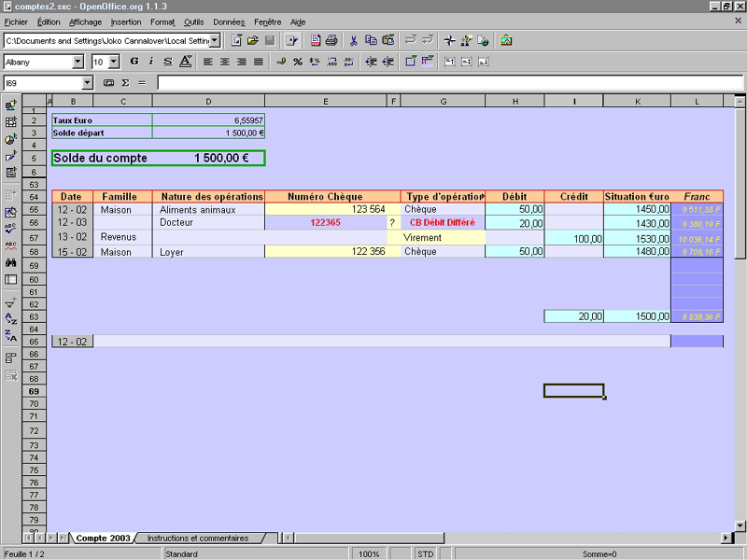Add a decimal place
The image size is (747, 560).
(x=332, y=62)
